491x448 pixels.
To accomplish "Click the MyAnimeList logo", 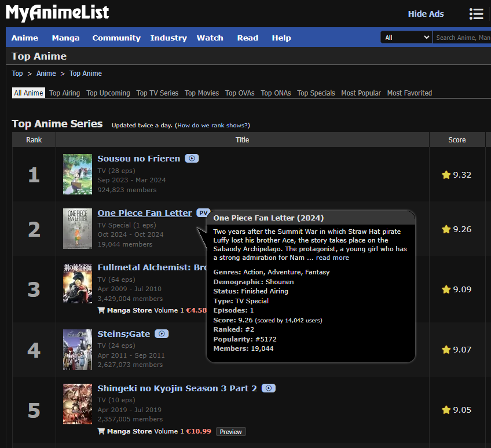I will coord(57,13).
